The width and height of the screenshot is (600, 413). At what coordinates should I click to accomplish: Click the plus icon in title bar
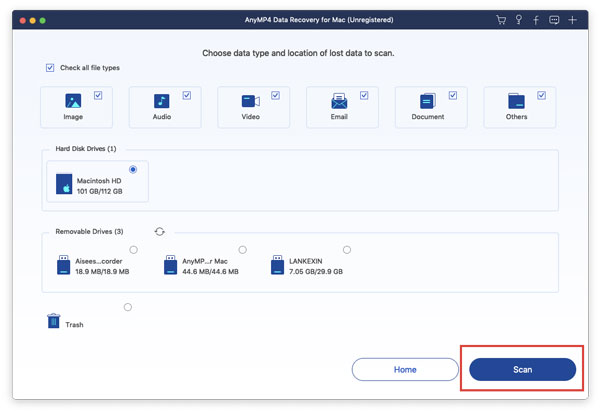572,20
